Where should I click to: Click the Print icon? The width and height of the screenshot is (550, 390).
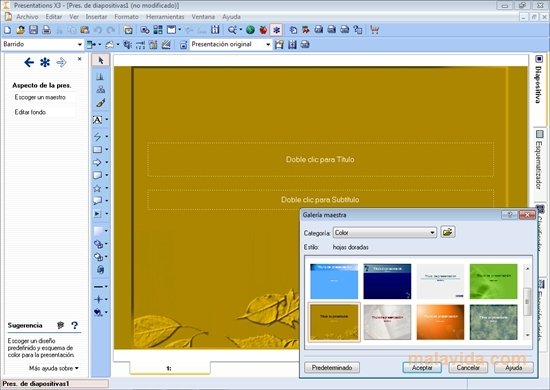(x=46, y=30)
